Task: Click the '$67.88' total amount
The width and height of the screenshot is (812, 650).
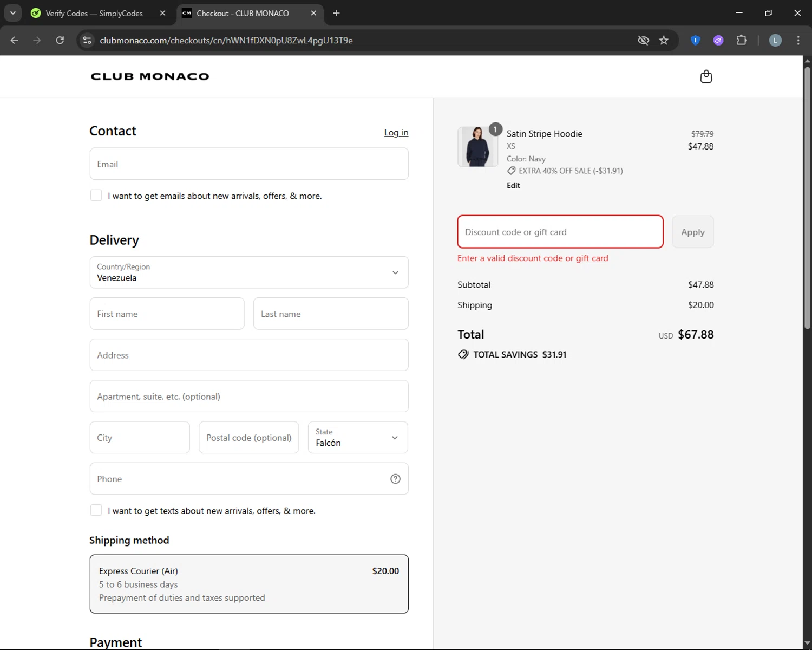Action: pos(696,335)
